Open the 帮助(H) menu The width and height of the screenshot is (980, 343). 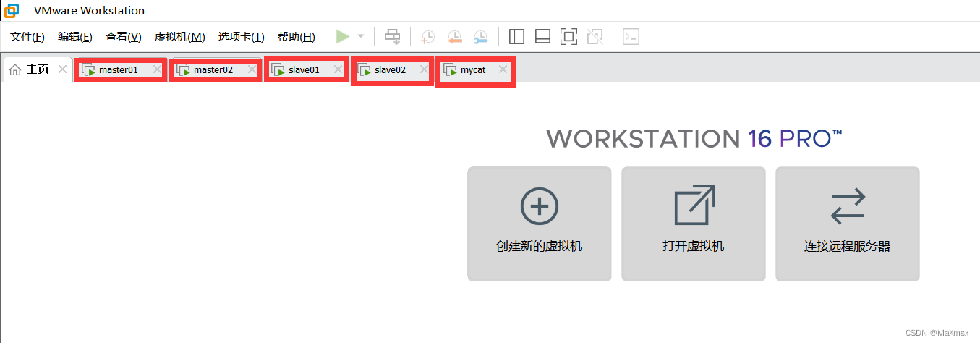(x=297, y=37)
